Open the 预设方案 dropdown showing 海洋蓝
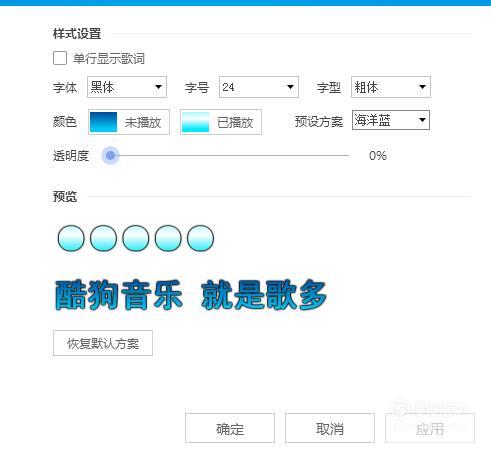 391,120
